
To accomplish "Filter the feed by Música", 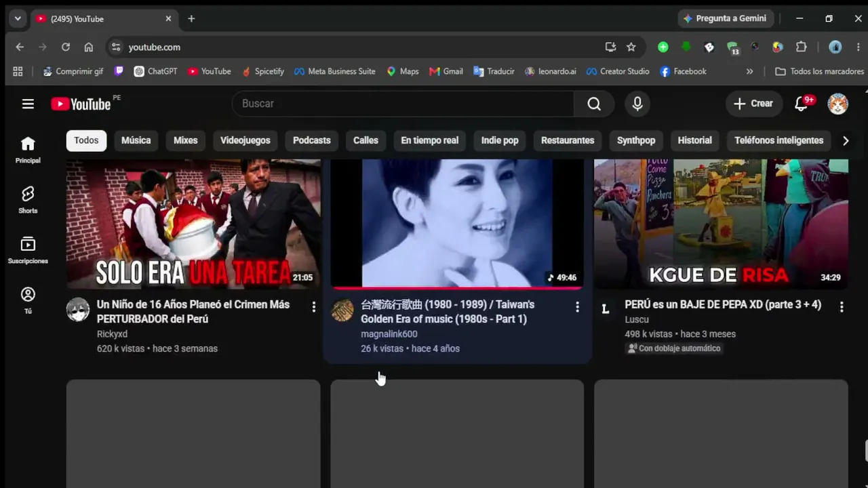I will 136,140.
